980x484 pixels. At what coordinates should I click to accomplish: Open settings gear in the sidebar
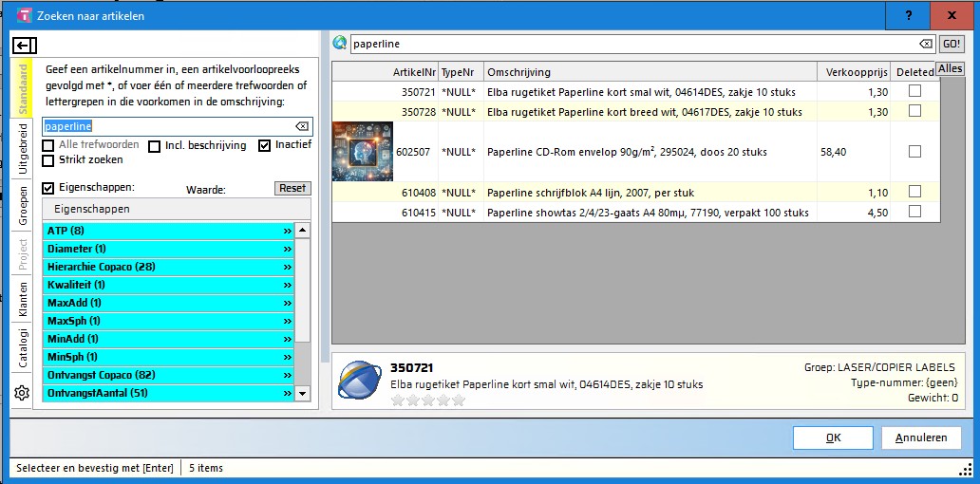point(22,393)
